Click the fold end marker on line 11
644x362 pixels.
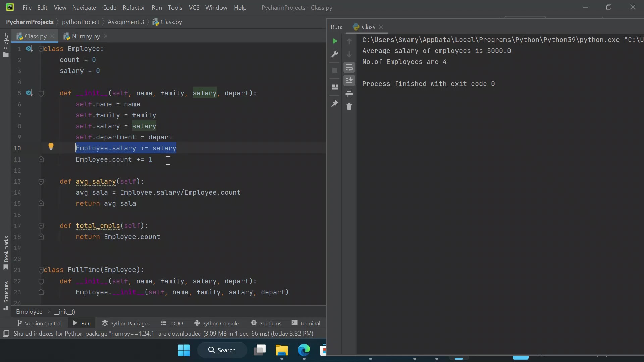point(41,160)
